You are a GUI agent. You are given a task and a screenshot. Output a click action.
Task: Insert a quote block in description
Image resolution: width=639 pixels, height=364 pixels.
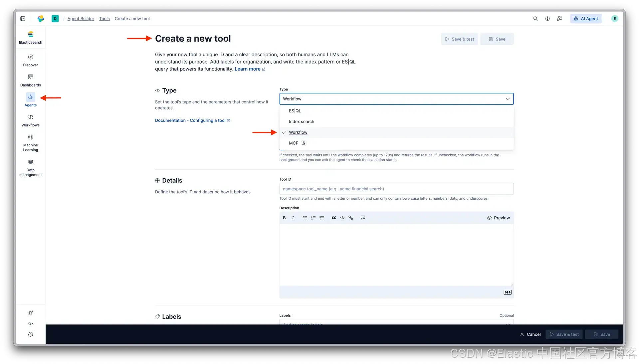[x=333, y=218]
